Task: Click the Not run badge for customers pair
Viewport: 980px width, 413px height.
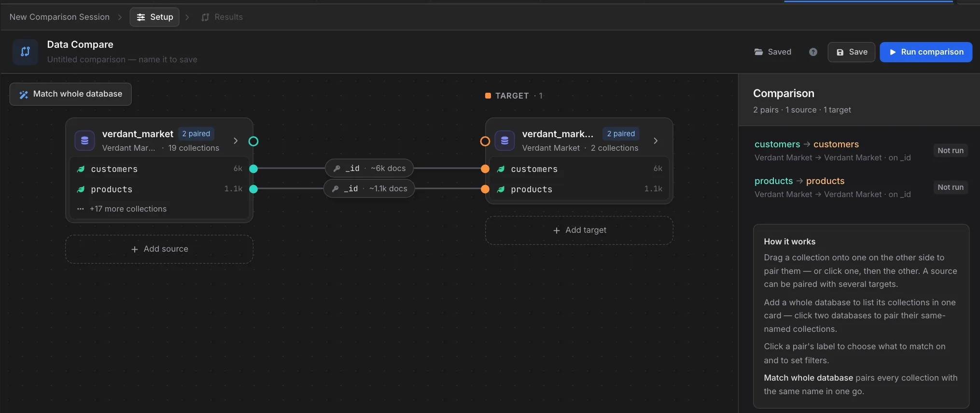Action: tap(951, 151)
